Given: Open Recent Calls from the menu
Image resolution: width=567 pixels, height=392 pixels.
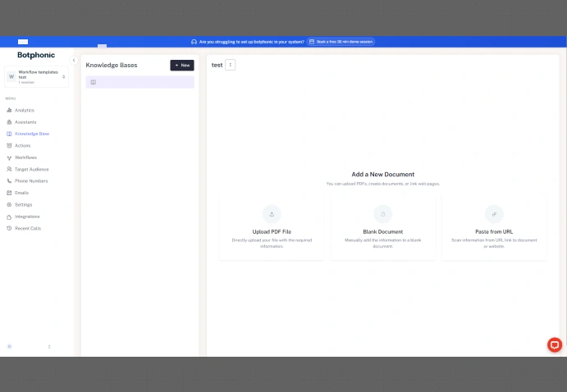Looking at the screenshot, I should (x=27, y=228).
